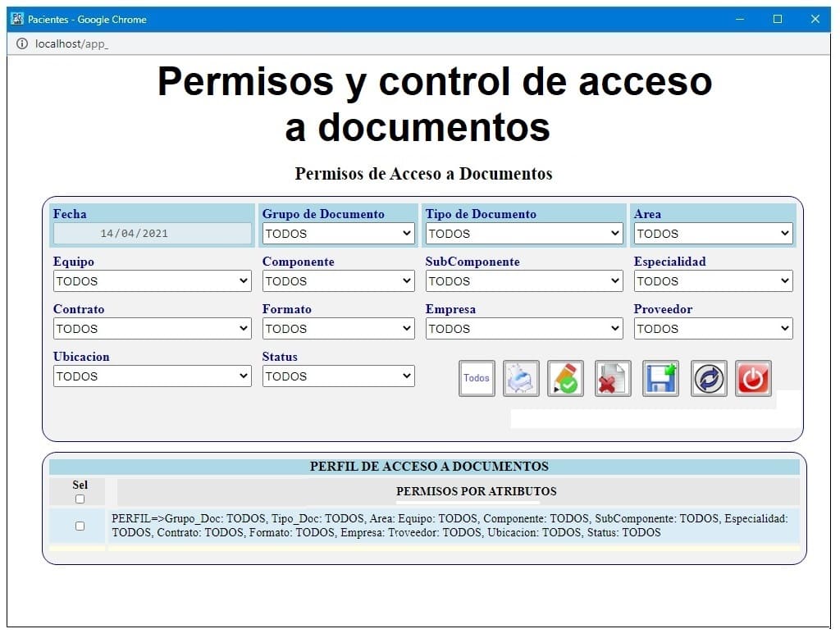Click the Pacientes app icon in title bar
The width and height of the screenshot is (840, 638).
(17, 19)
